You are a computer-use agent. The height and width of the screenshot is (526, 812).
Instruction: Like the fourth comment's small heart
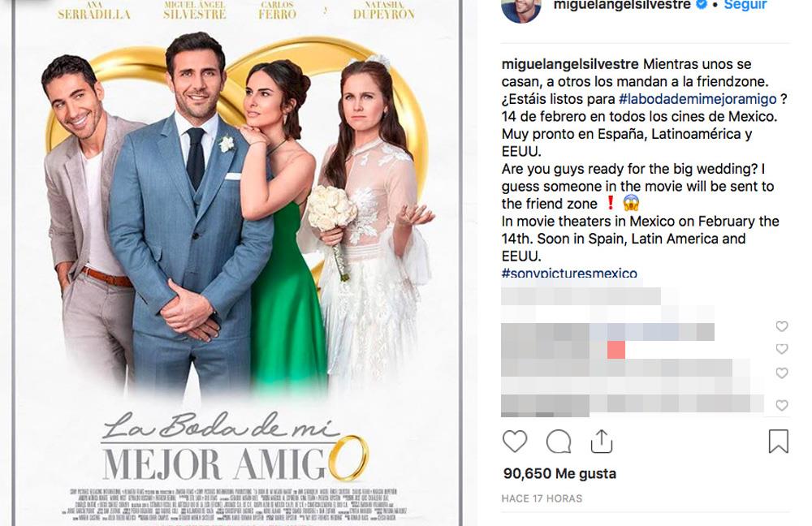point(782,405)
